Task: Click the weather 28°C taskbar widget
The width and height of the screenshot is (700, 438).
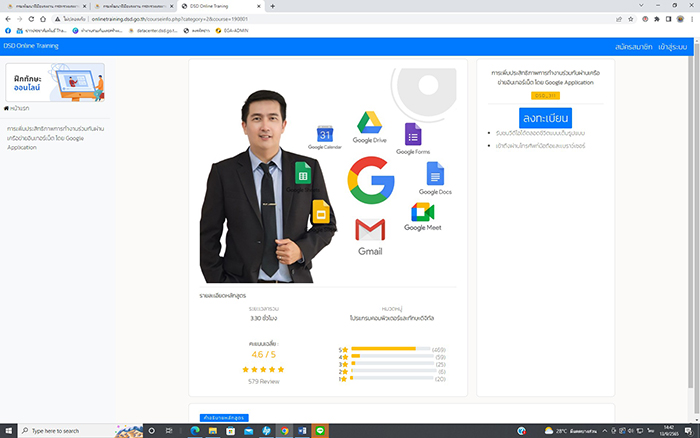Action: 571,431
